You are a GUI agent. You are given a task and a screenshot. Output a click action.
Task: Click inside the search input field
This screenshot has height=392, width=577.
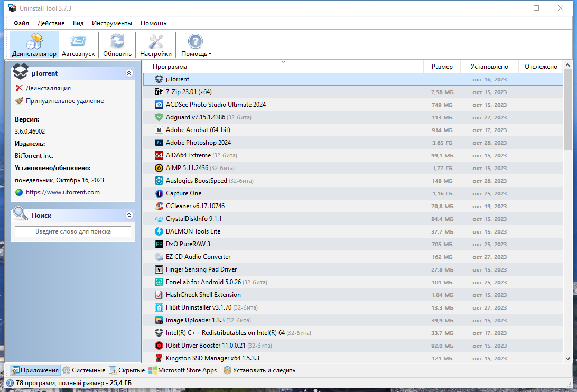click(x=72, y=231)
